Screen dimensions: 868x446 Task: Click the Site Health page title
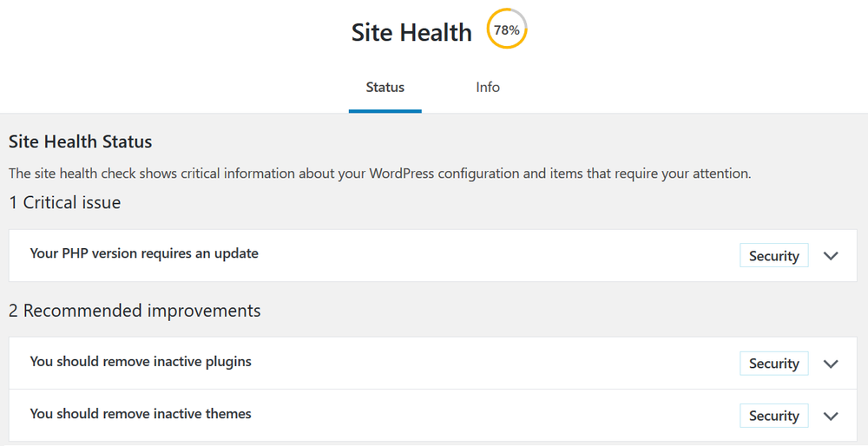point(411,33)
